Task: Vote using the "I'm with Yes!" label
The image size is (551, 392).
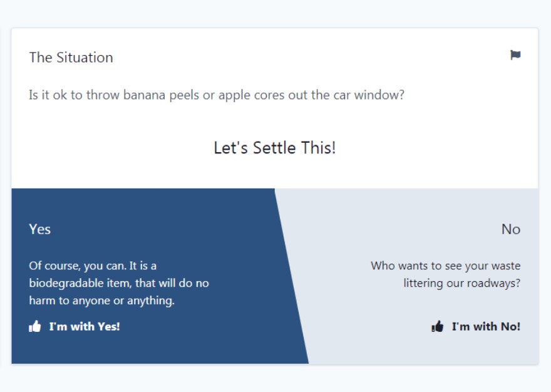Action: pos(85,326)
